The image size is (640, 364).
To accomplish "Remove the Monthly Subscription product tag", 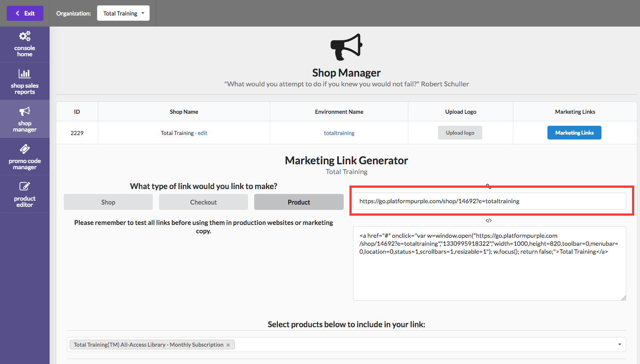I will [228, 345].
